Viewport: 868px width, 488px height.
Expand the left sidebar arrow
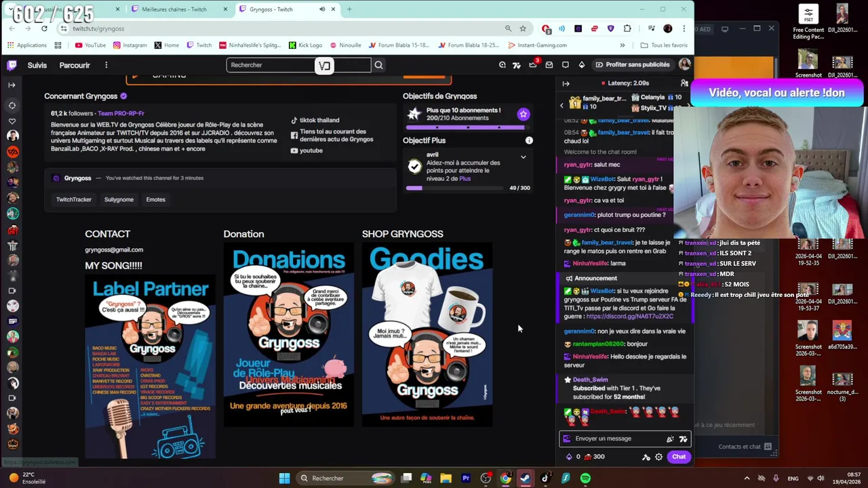pos(12,85)
